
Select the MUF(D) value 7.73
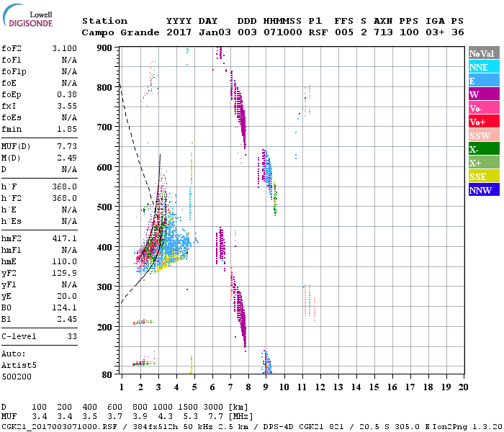pos(67,147)
